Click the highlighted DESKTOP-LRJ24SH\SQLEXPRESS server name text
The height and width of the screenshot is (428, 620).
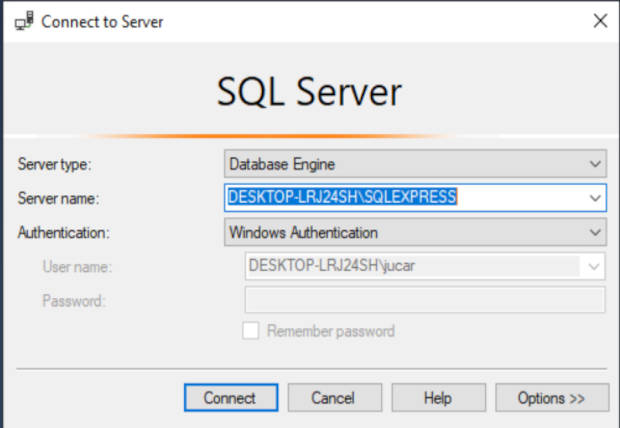point(342,197)
